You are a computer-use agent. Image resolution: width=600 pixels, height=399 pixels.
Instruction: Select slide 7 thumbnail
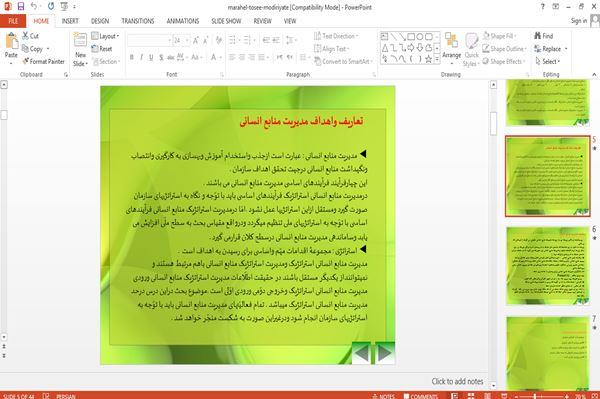(548, 354)
